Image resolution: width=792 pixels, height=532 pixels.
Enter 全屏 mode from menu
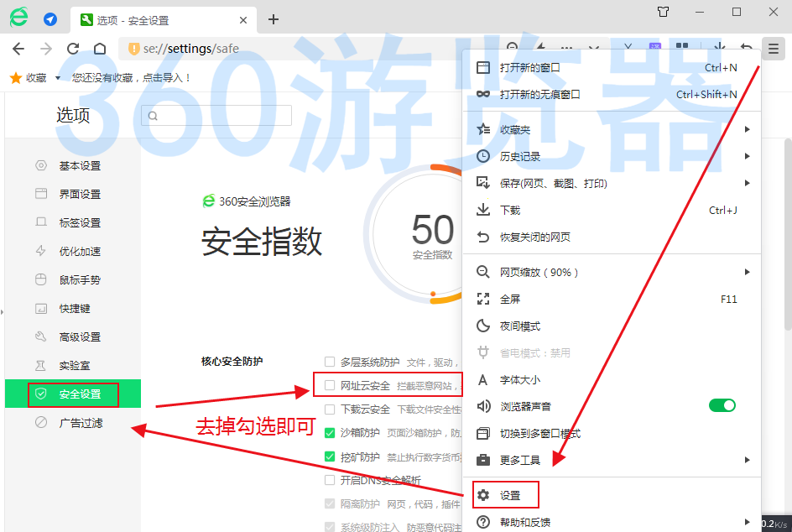tap(612, 299)
